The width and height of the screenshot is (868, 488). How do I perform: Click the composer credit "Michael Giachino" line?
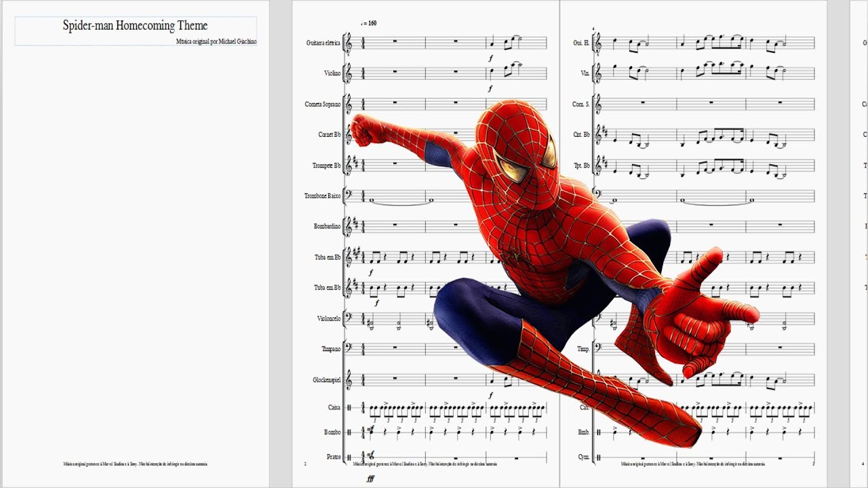tap(216, 41)
